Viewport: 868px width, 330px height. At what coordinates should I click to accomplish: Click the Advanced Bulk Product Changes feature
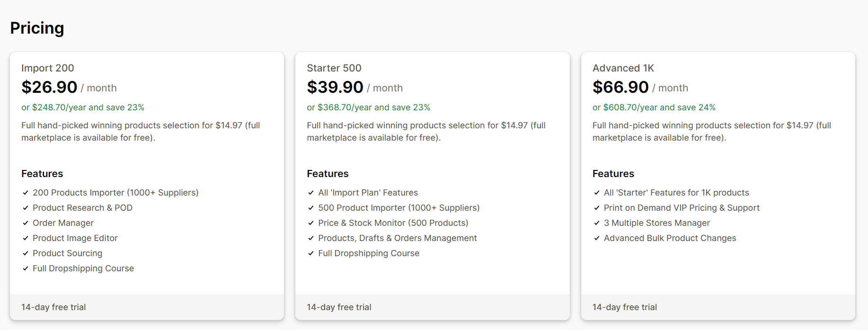click(x=670, y=238)
